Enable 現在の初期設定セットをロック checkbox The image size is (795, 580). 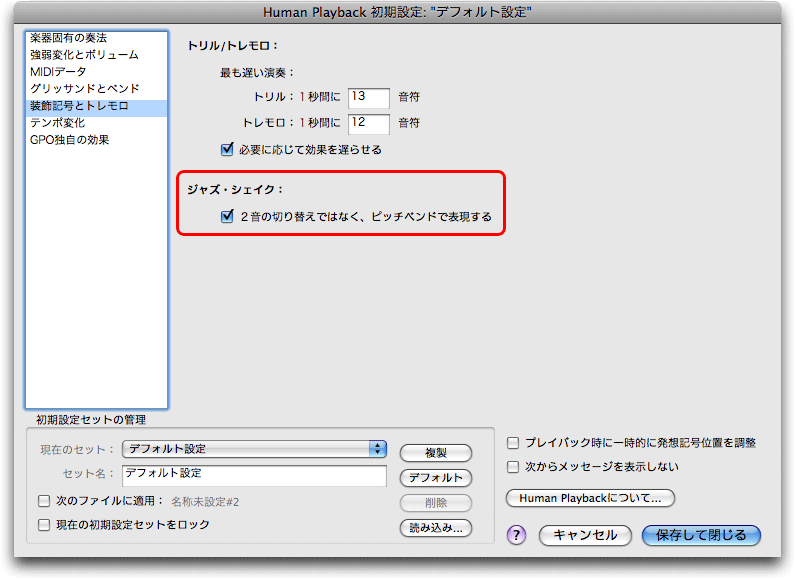click(x=44, y=525)
